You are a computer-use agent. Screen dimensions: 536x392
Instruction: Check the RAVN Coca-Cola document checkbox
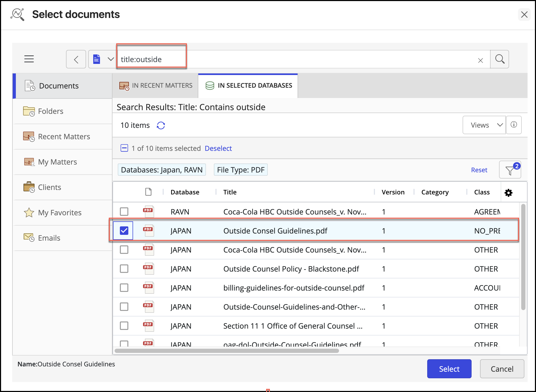124,212
